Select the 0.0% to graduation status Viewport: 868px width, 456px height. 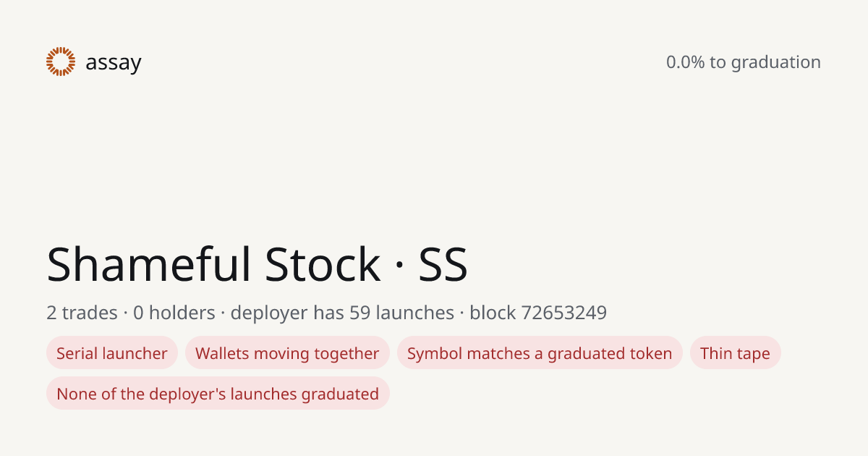[x=744, y=62]
